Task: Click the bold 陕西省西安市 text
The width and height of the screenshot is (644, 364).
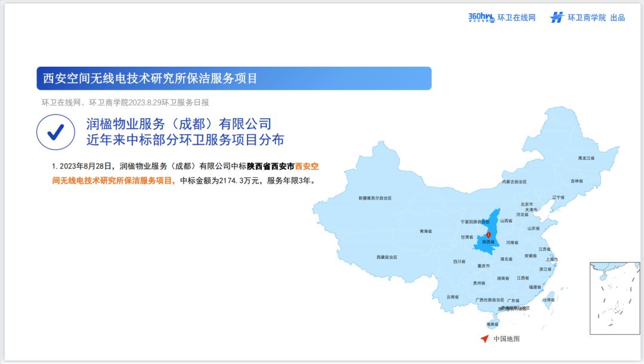Action: tap(271, 166)
